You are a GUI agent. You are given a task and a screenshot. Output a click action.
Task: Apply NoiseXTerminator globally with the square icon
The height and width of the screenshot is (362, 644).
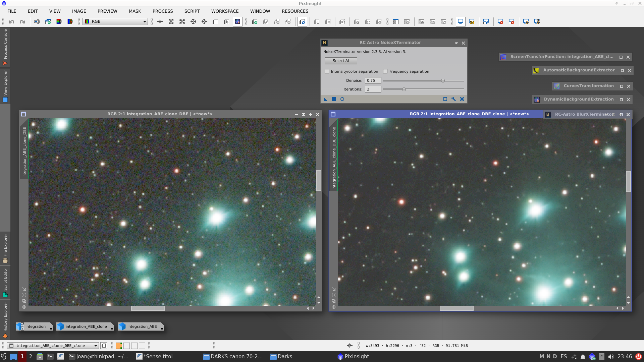[x=334, y=99]
